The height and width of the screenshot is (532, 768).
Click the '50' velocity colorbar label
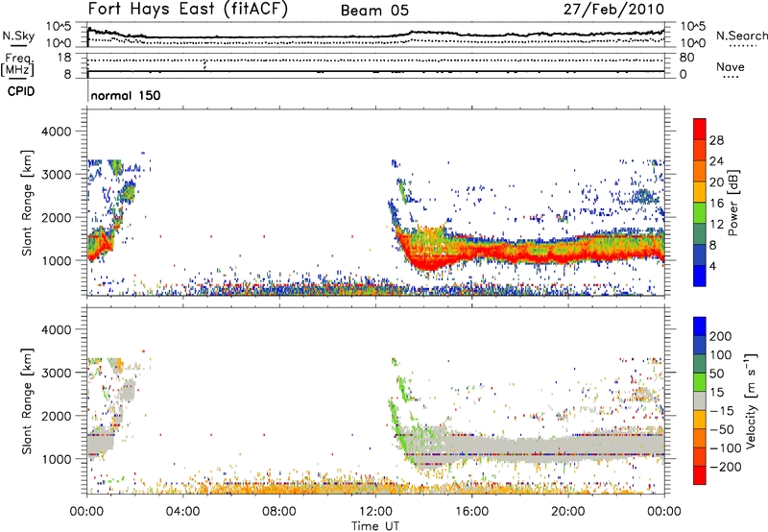[716, 374]
